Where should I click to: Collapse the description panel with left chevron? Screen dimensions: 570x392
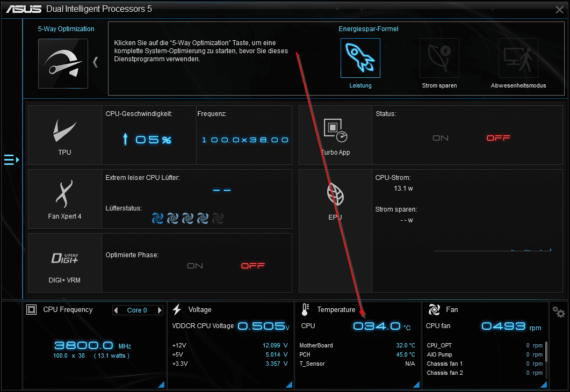(x=96, y=62)
